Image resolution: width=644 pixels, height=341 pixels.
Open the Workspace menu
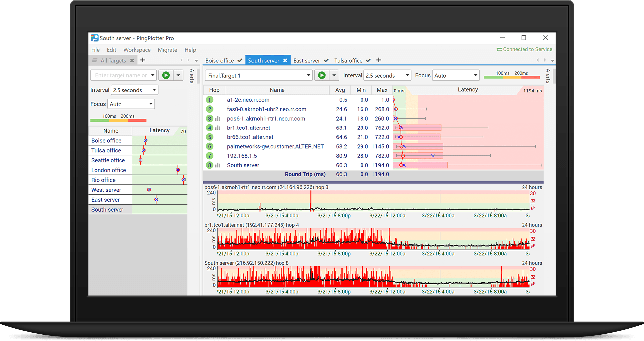(x=137, y=50)
